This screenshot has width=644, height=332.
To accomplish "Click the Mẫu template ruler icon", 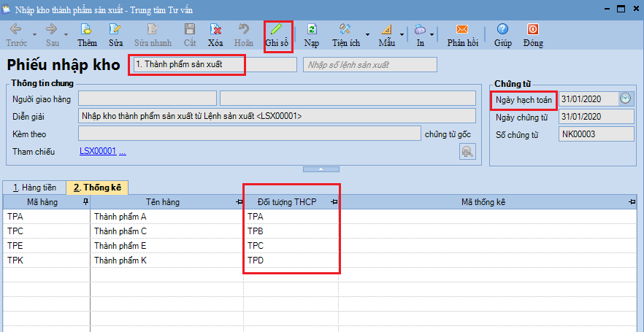I will [x=386, y=29].
